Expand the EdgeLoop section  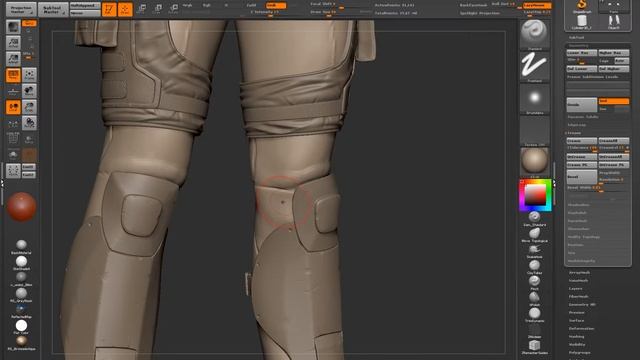[x=576, y=125]
